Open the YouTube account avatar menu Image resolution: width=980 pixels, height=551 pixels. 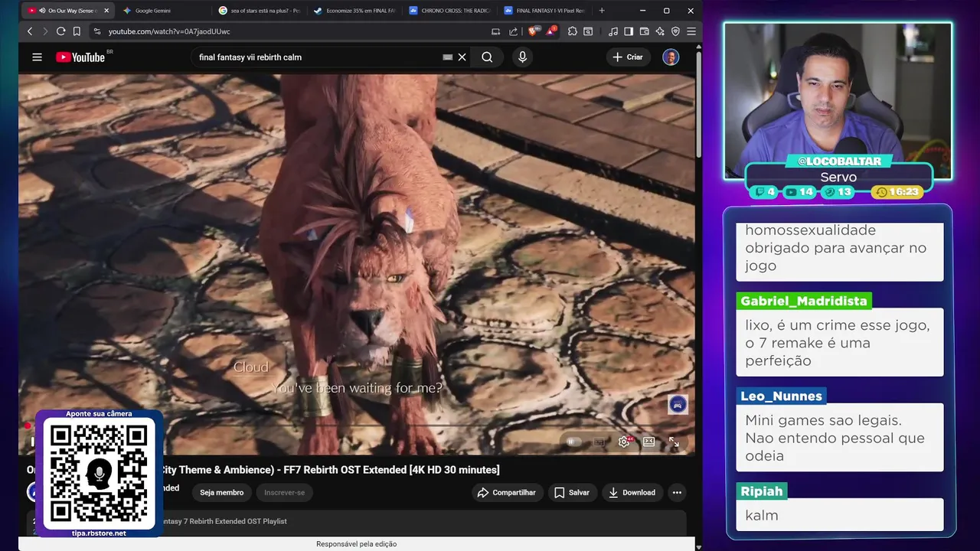tap(671, 57)
